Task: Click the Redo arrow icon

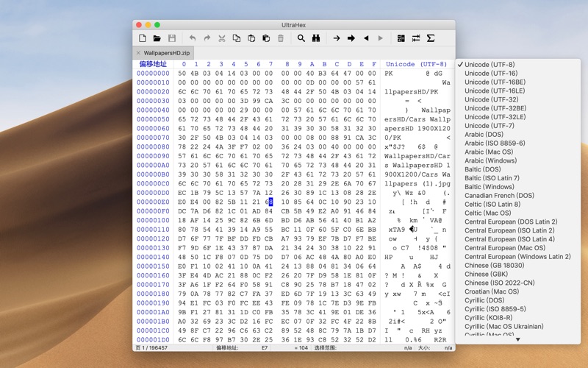Action: coord(207,38)
